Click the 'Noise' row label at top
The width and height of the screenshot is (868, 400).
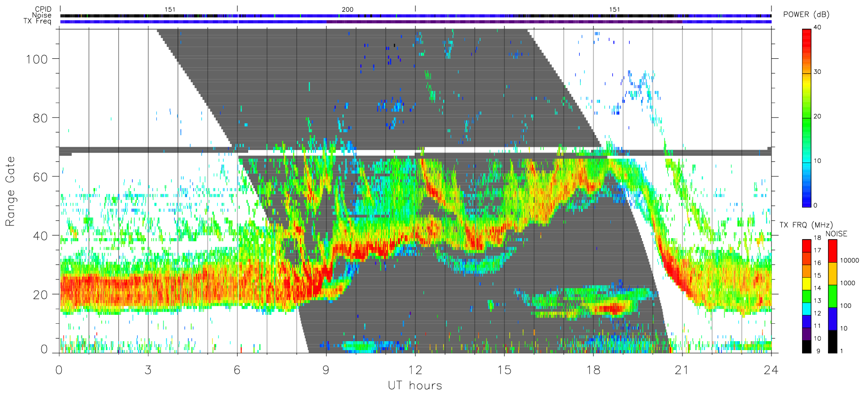(42, 15)
